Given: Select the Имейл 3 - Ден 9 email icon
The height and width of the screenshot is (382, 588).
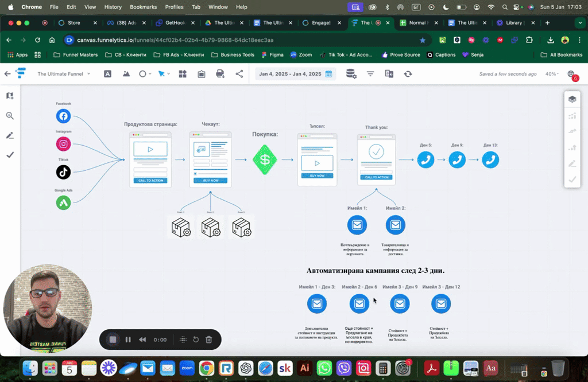Looking at the screenshot, I should coord(400,304).
